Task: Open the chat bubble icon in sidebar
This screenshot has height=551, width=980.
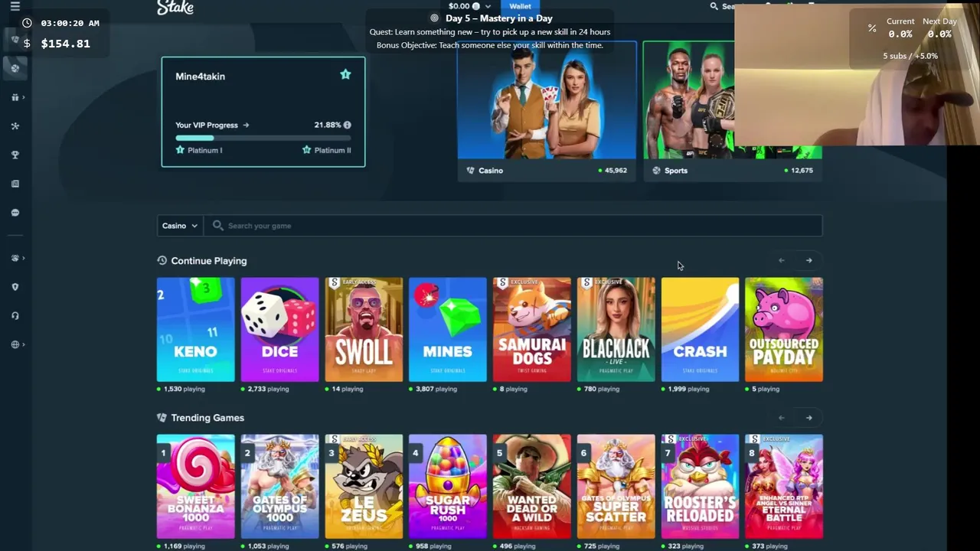Action: tap(15, 213)
